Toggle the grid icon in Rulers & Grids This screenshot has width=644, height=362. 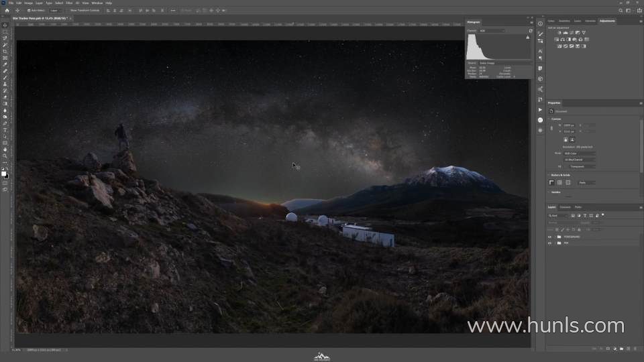point(559,182)
